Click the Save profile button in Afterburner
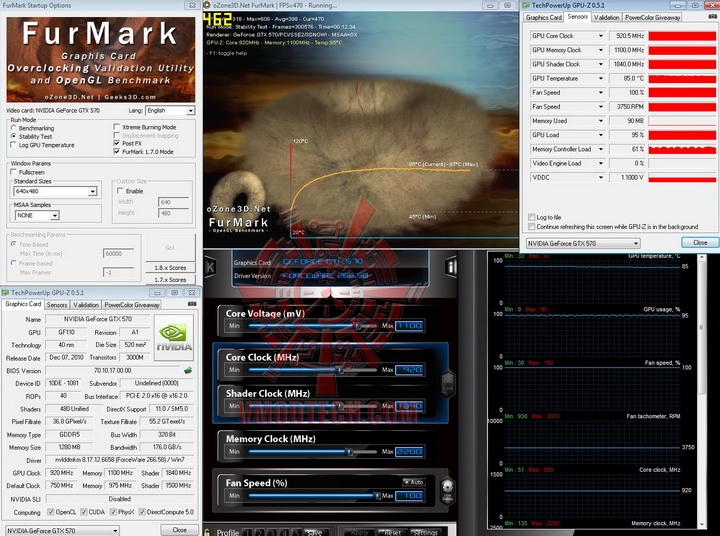 point(313,532)
